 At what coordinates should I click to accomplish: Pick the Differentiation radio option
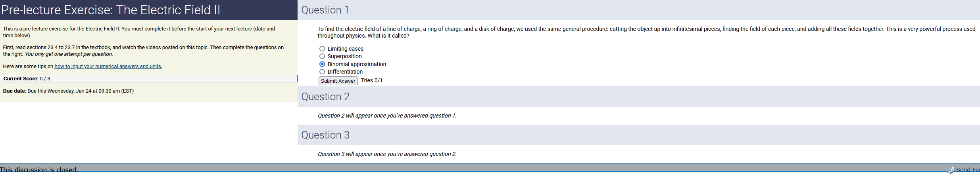(x=322, y=72)
